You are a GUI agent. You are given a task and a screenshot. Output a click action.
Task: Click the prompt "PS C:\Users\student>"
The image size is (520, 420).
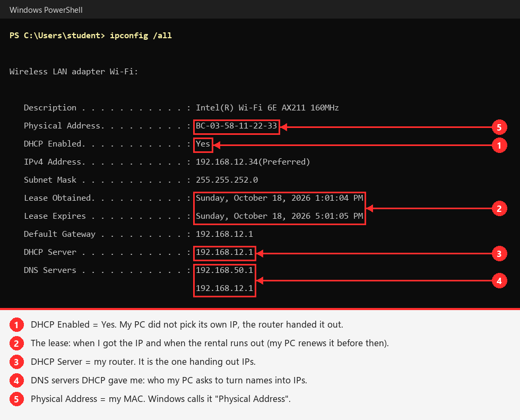[x=57, y=36]
